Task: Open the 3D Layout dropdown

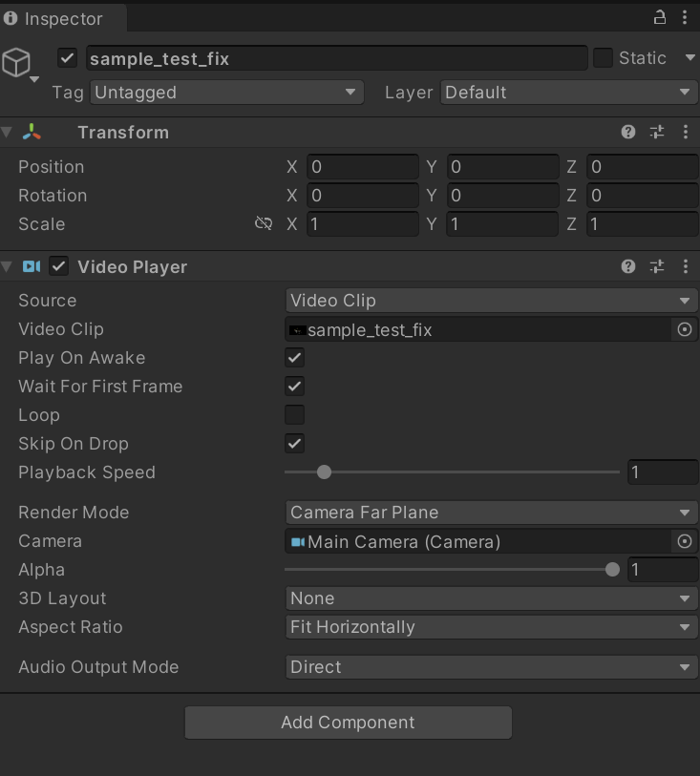Action: click(x=491, y=598)
